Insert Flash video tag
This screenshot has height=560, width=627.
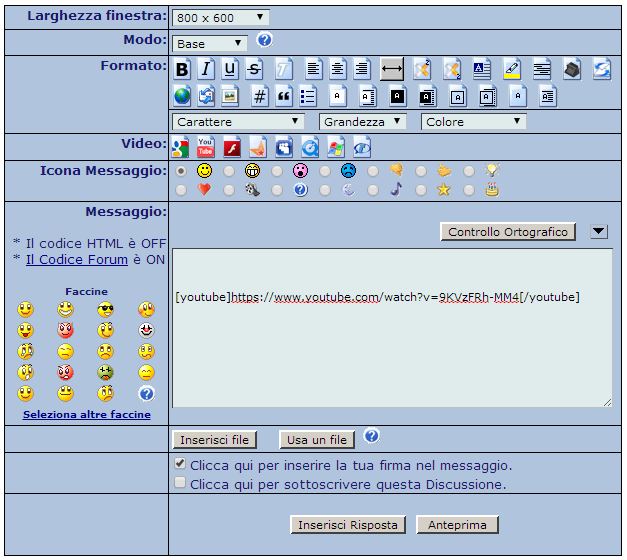click(x=232, y=147)
